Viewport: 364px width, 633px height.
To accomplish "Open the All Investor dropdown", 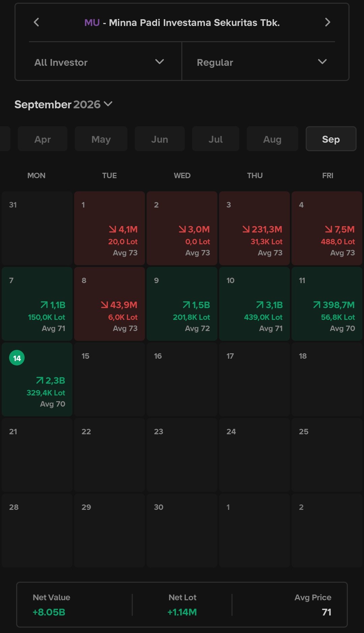I will pyautogui.click(x=99, y=62).
